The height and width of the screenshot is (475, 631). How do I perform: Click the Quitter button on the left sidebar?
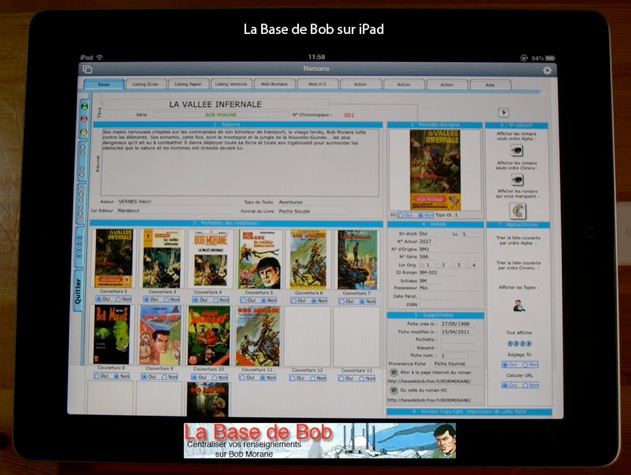[x=78, y=291]
